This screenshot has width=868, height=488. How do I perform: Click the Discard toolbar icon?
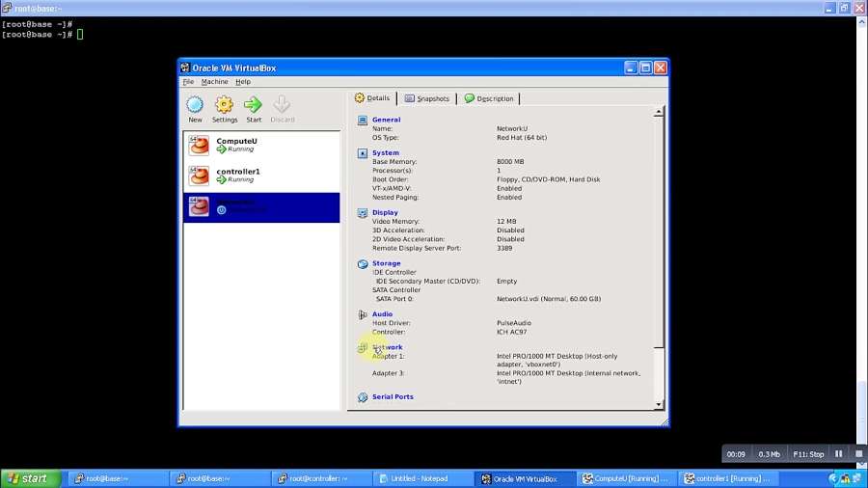click(283, 109)
